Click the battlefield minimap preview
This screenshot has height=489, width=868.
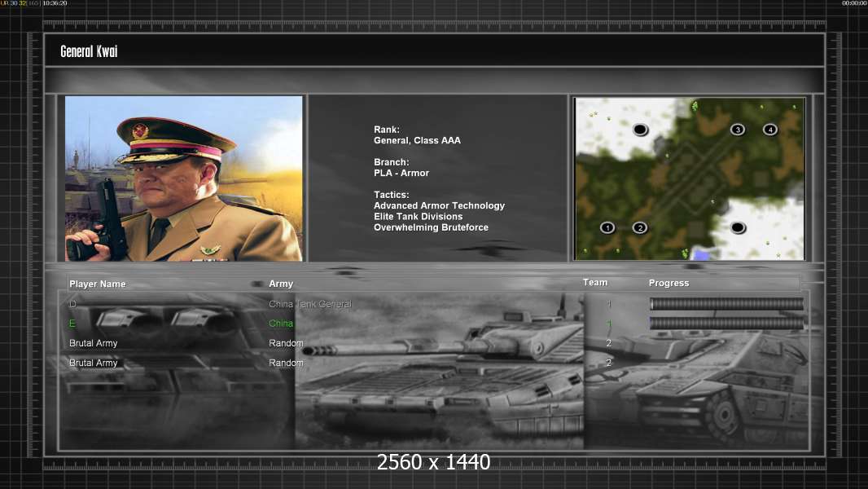pos(690,178)
